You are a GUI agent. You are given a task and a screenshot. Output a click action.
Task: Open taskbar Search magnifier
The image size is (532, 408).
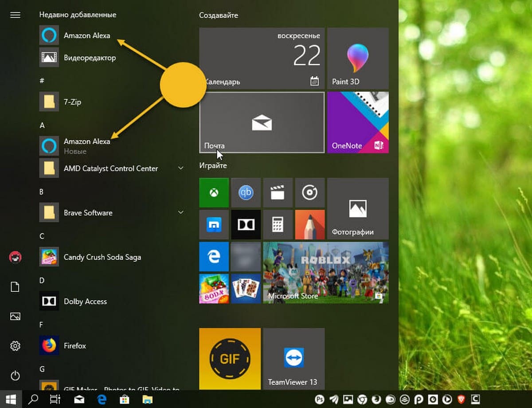pos(33,399)
